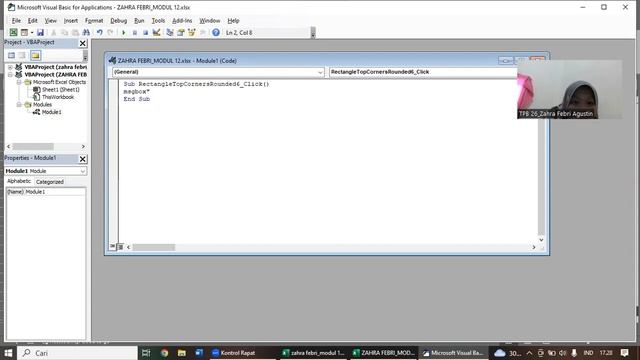The height and width of the screenshot is (360, 640).
Task: Click the msgbox code line
Action: tap(137, 91)
